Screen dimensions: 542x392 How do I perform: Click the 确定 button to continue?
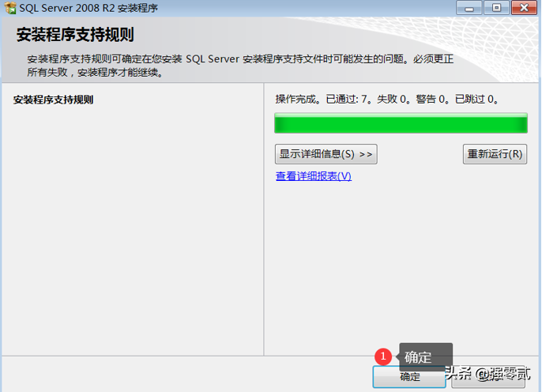[409, 377]
